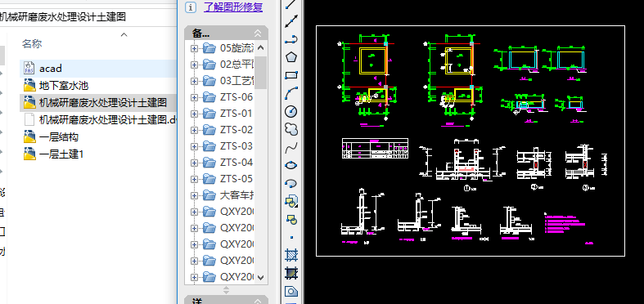The height and width of the screenshot is (304, 644).
Task: Select the Revision Cloud tool
Action: [x=291, y=129]
